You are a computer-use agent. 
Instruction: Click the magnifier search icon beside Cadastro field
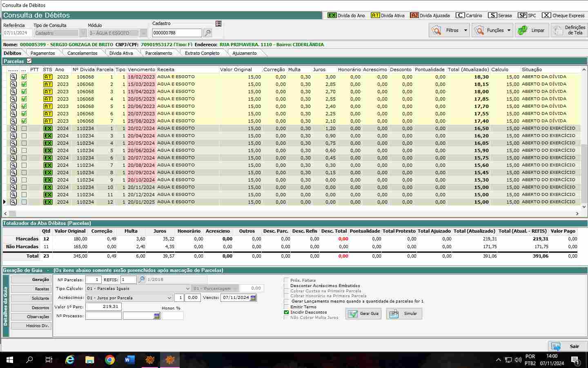(207, 33)
